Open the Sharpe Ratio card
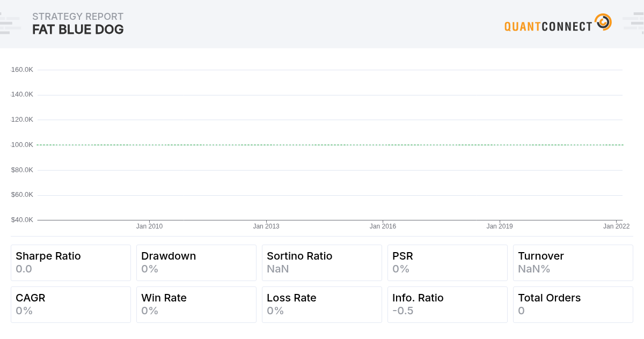This screenshot has height=339, width=644. coord(71,263)
